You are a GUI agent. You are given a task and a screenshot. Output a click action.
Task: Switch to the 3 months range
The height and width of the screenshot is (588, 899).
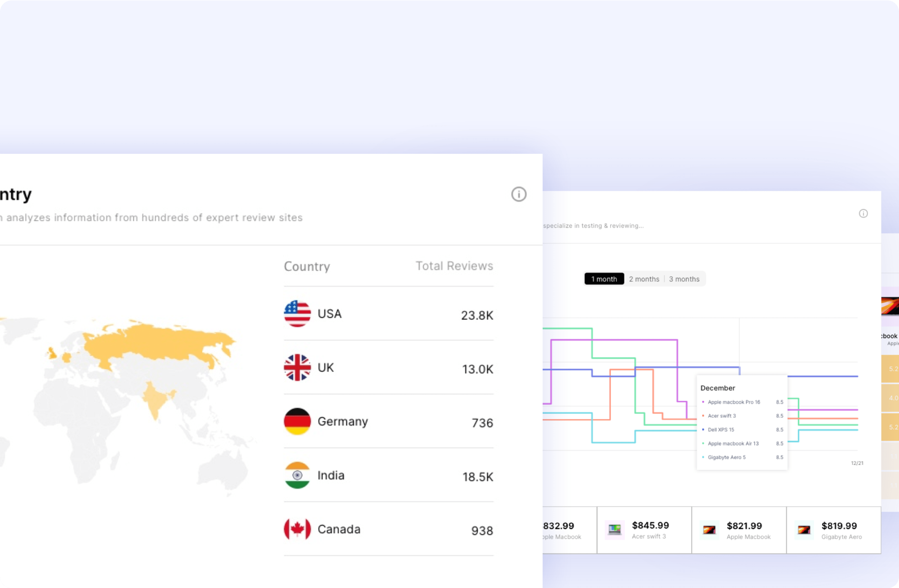[684, 279]
